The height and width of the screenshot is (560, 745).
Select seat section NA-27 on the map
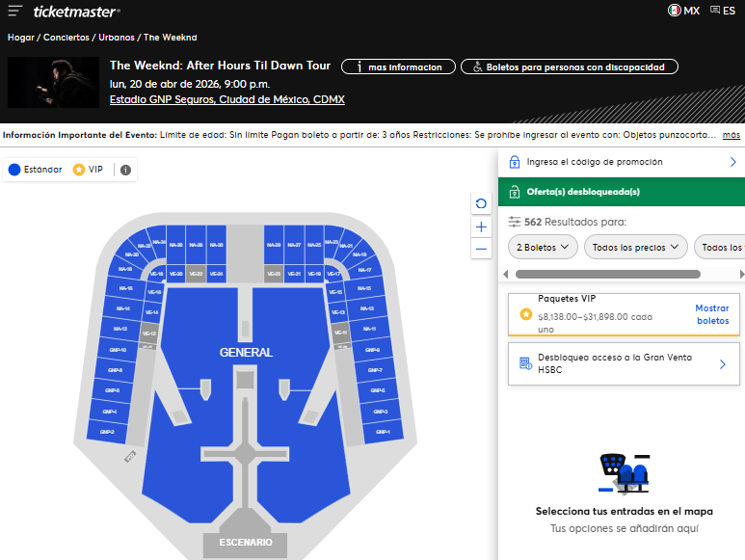pyautogui.click(x=294, y=245)
